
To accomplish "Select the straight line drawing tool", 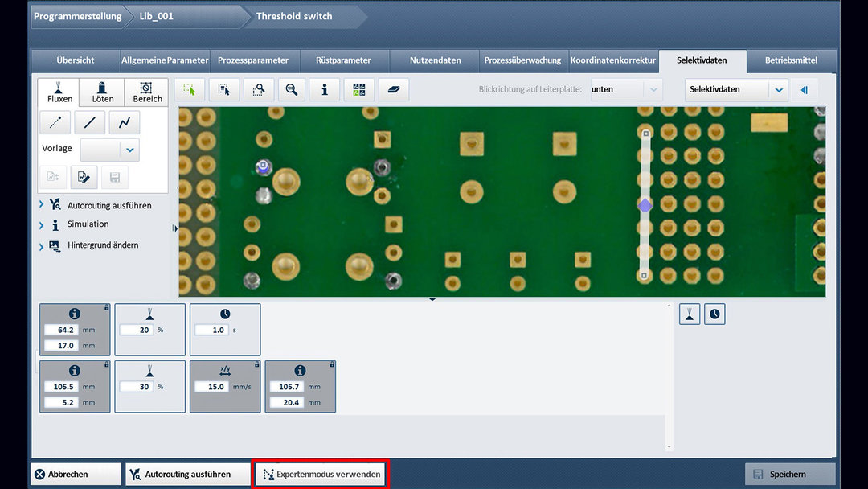I will pos(89,121).
